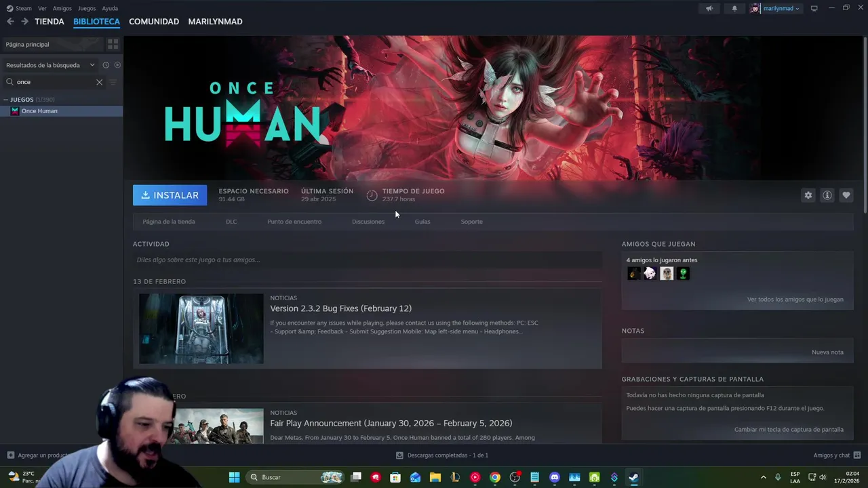The height and width of the screenshot is (488, 868).
Task: Go forward with the right arrow
Action: tap(24, 22)
